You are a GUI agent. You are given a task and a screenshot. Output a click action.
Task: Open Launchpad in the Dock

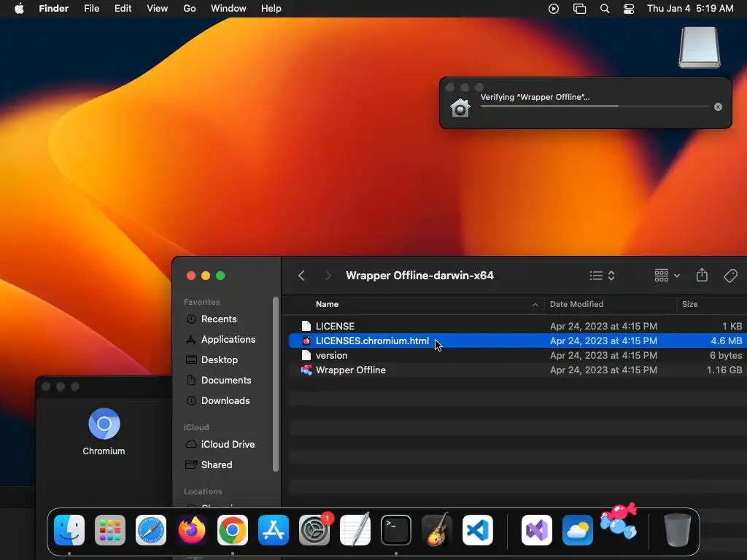[110, 530]
